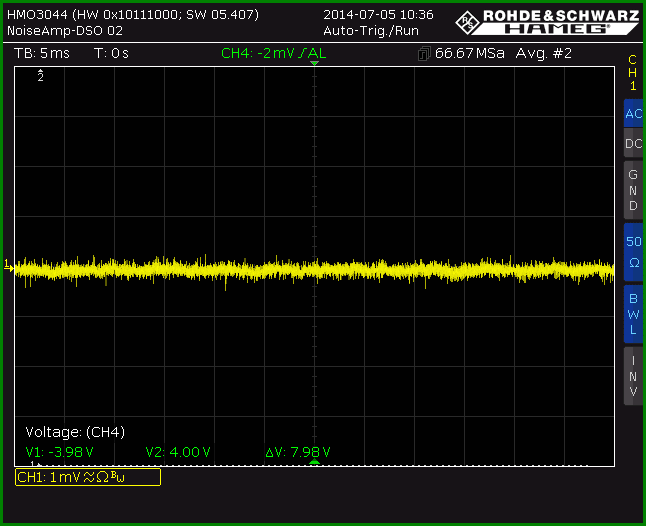Click the HMO3044 hardware version text

tap(133, 15)
